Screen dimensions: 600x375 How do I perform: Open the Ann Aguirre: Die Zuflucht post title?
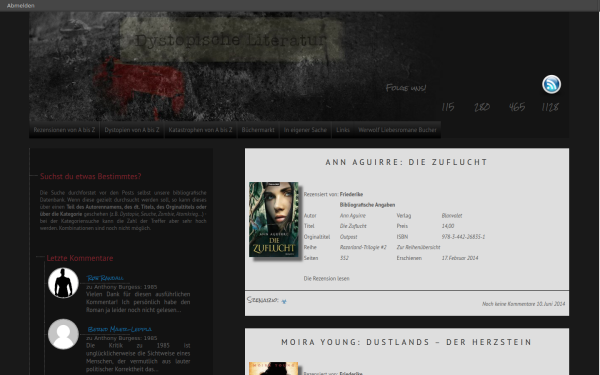(407, 162)
